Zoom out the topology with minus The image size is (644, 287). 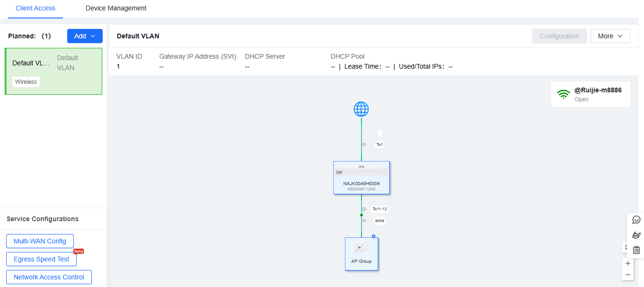tap(628, 275)
